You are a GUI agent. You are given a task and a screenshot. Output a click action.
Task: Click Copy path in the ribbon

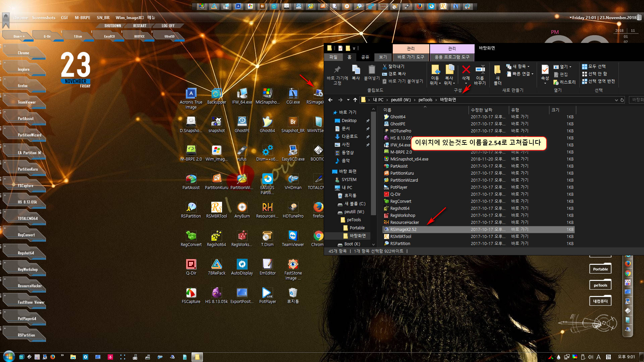click(394, 74)
